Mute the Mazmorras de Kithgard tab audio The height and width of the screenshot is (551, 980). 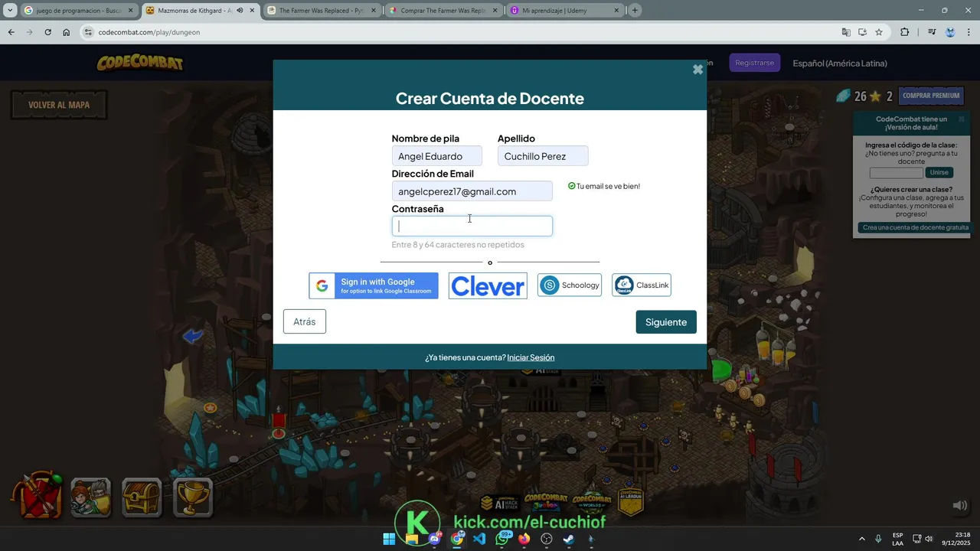click(x=240, y=11)
